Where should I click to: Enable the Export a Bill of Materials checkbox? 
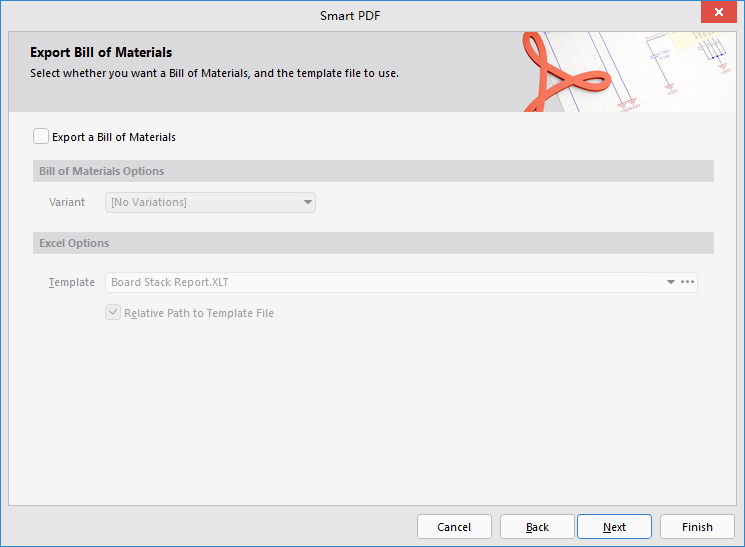pos(41,137)
